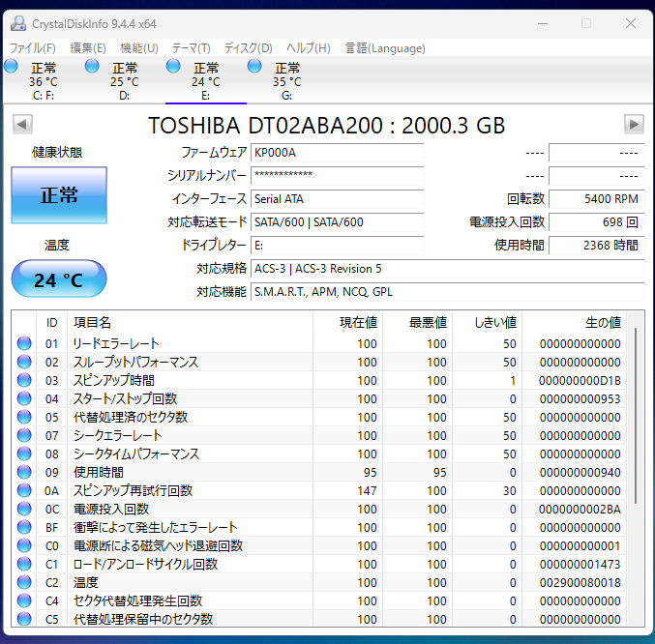Viewport: 655px width, 644px height.
Task: Go to previous disk with left arrow
Action: [x=22, y=125]
